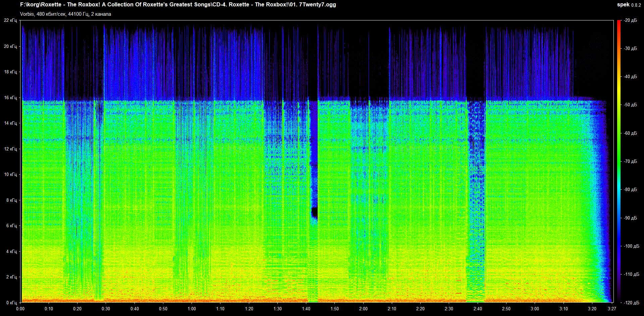Screen dimensions: 644x316
Task: Click the Vorbis 480 кбит/сек codec info line
Action: [65, 14]
